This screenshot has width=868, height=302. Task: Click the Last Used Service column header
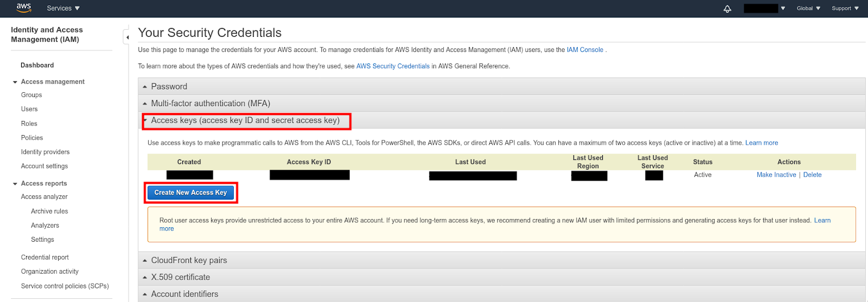point(653,162)
